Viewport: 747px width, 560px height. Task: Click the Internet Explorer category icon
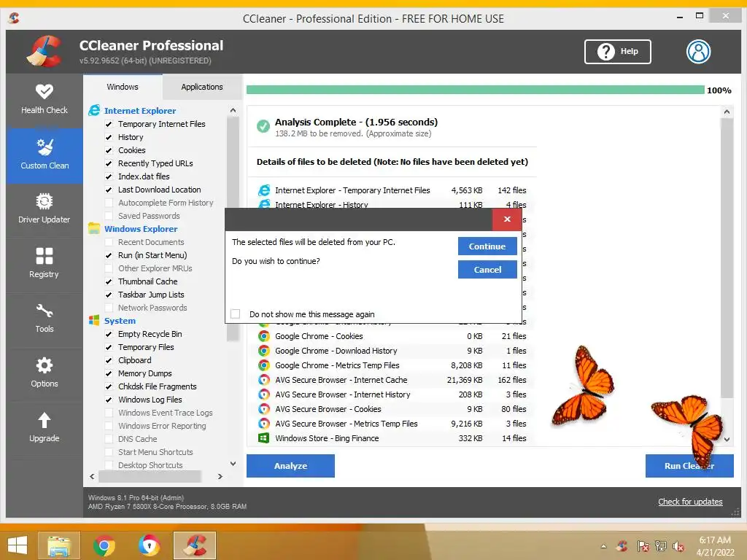pyautogui.click(x=94, y=111)
